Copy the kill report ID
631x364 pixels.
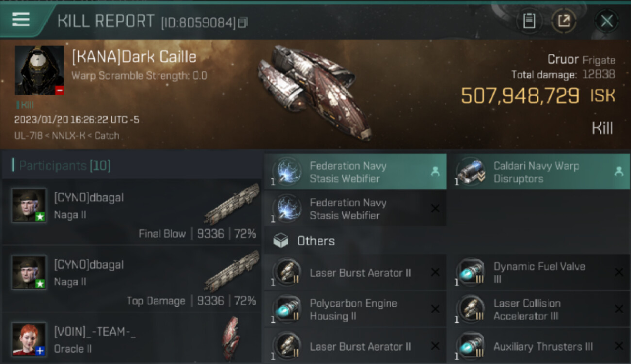click(x=243, y=22)
